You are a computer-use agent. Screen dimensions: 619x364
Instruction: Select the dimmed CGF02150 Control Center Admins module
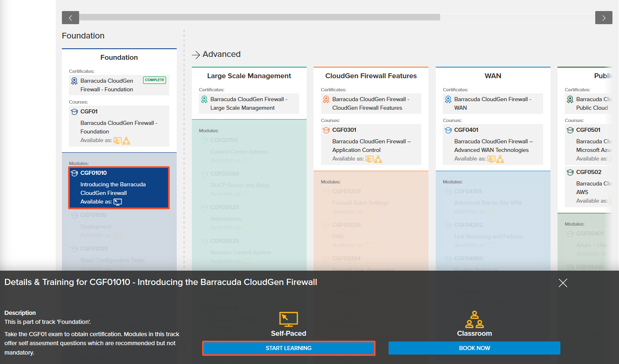tap(249, 150)
